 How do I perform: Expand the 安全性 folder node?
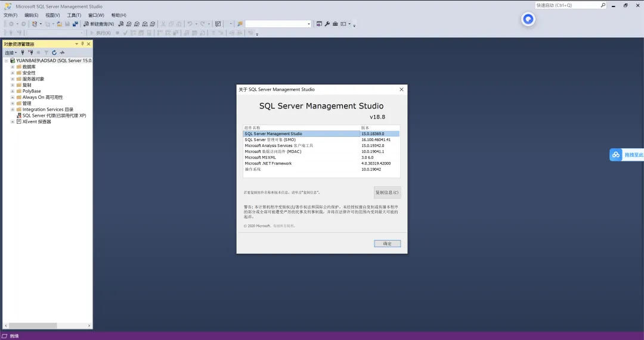13,73
